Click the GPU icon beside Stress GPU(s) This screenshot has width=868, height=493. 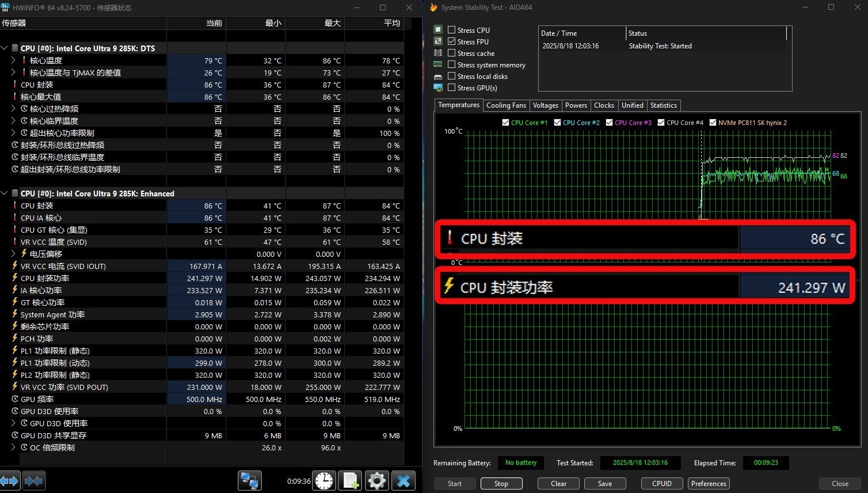point(439,88)
